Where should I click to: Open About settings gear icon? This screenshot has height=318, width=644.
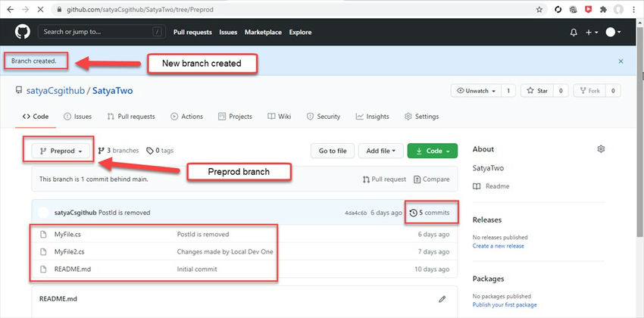601,149
